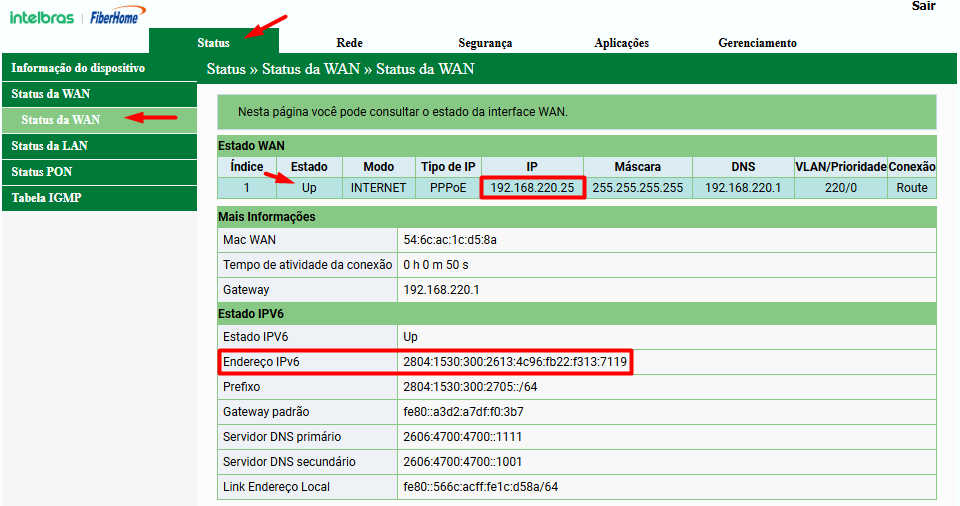Click the INTERNET mode cell
Viewport: 960px width, 506px height.
point(378,187)
